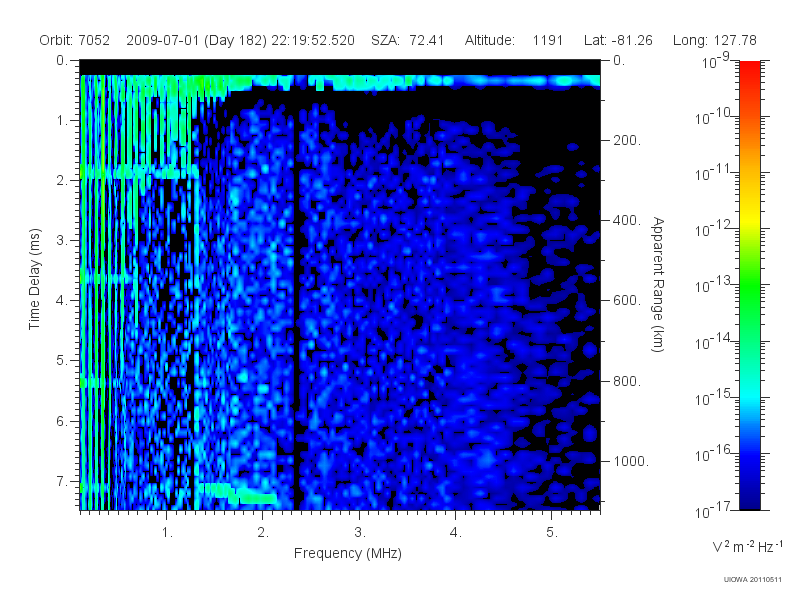Click the 'Time Delay (ms)' axis label
Viewport: 800px width, 600px height.
click(x=34, y=279)
